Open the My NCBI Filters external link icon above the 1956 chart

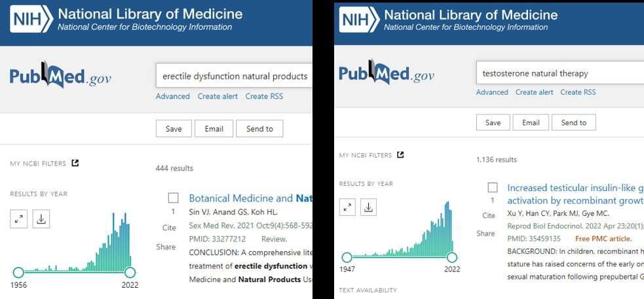tap(75, 163)
